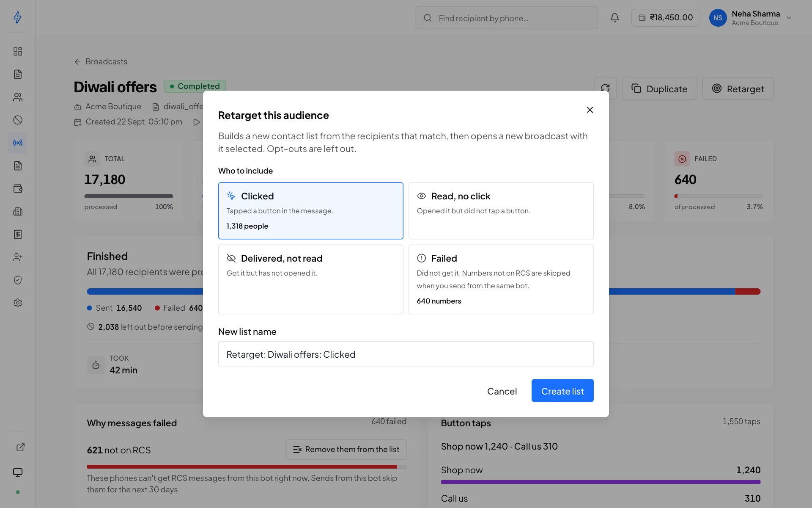The height and width of the screenshot is (508, 812).
Task: Open the broadcasts signal icon in sidebar
Action: click(x=17, y=143)
